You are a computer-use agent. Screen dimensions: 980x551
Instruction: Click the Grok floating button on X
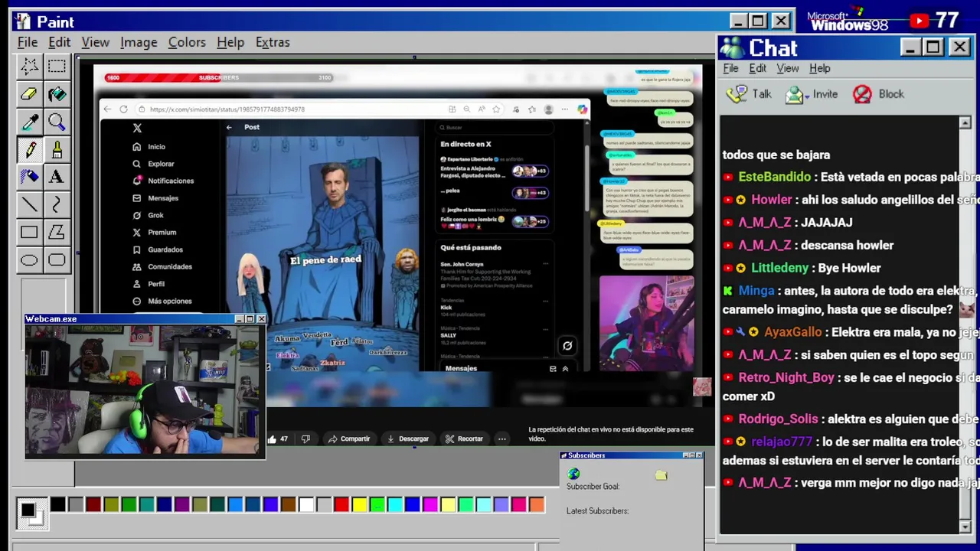click(567, 345)
